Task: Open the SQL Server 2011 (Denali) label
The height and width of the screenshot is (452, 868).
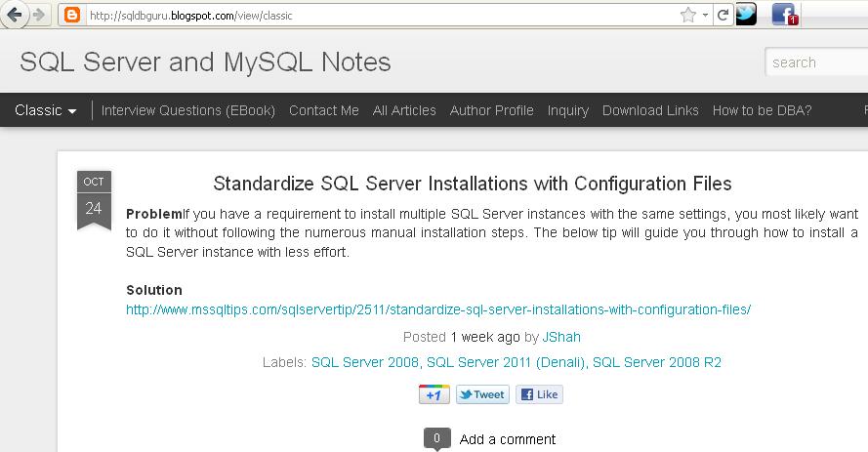Action: tap(506, 362)
